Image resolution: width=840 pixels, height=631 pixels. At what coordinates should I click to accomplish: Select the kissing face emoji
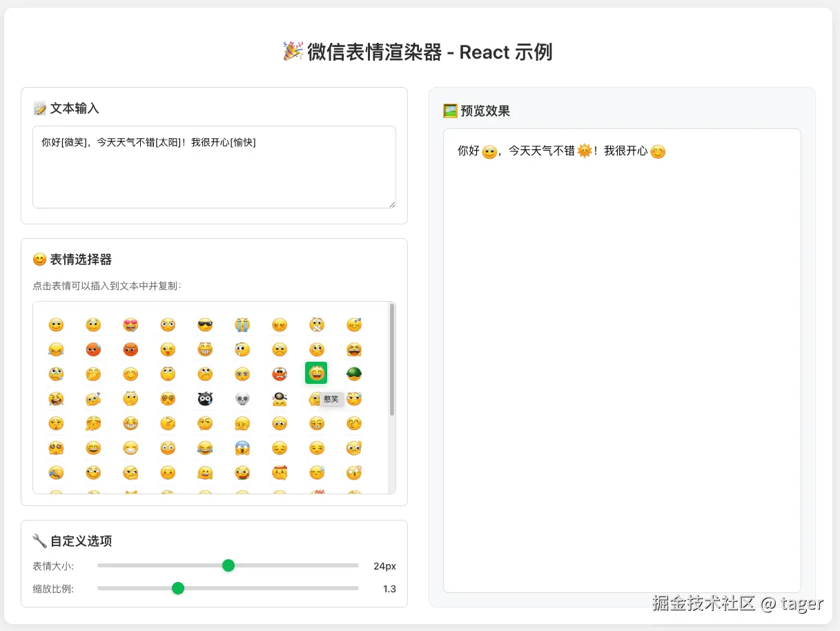tap(354, 423)
